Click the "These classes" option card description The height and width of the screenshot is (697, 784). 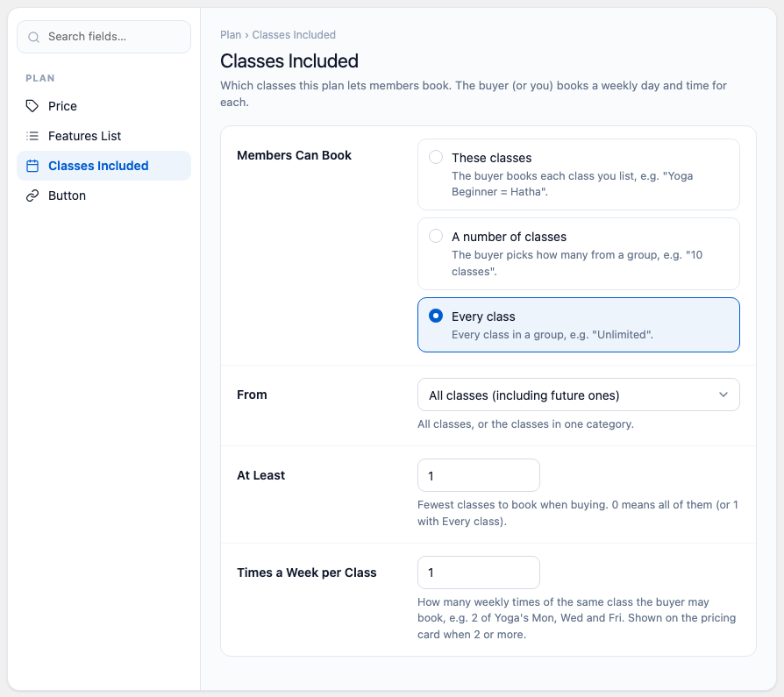[572, 184]
